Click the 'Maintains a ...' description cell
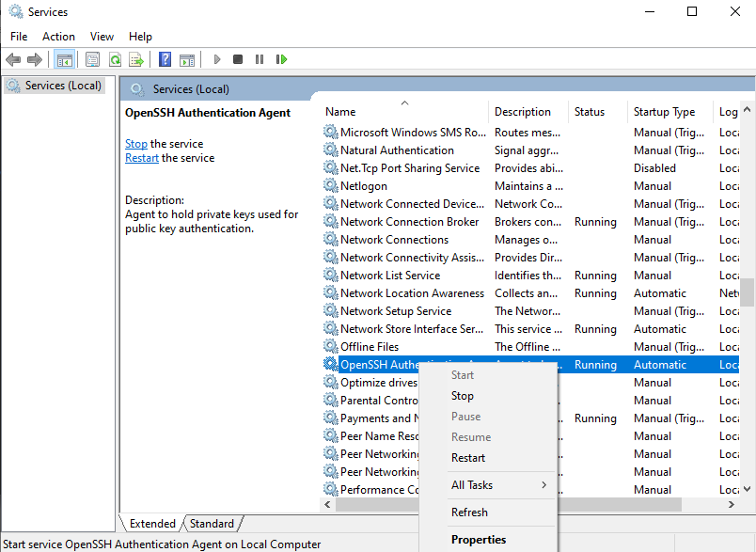 click(x=528, y=186)
